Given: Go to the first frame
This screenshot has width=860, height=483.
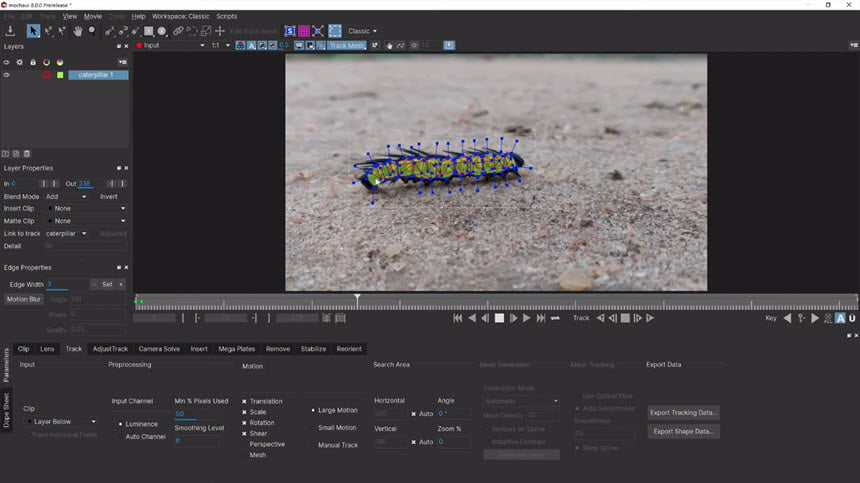Looking at the screenshot, I should click(457, 318).
